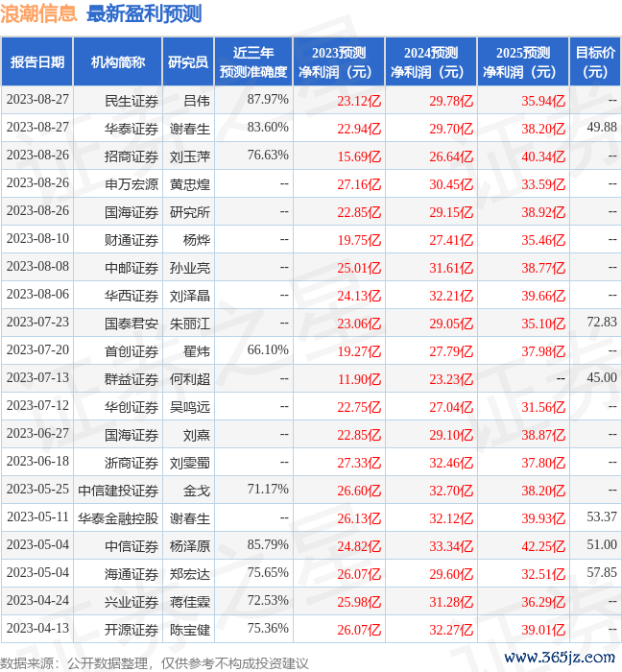Click researcher name 金戈
622x672 pixels.
tap(197, 492)
